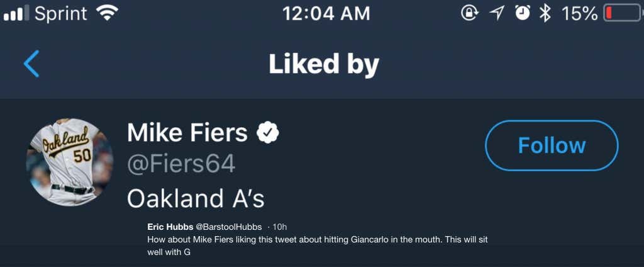Tap the Bluetooth status icon

pos(545,13)
